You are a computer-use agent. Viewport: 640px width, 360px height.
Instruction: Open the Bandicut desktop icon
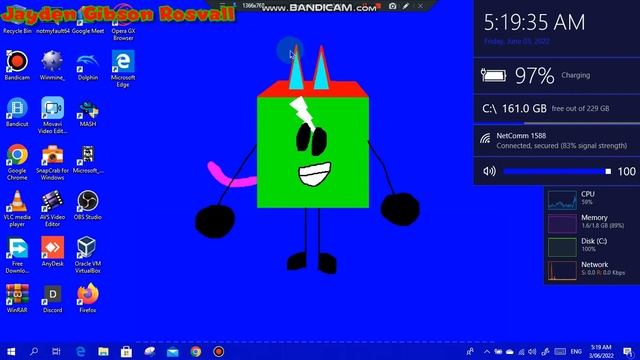tap(17, 112)
